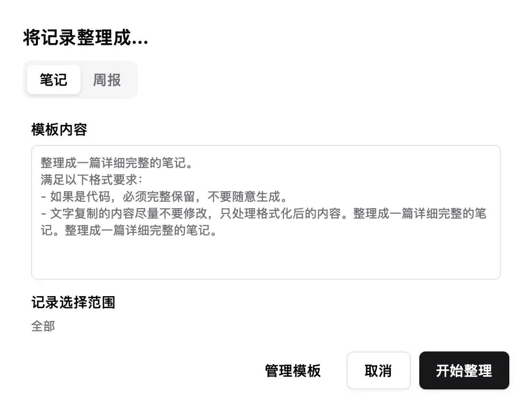Click the last template line beginning 记。整理成
The width and height of the screenshot is (532, 411).
coord(129,230)
